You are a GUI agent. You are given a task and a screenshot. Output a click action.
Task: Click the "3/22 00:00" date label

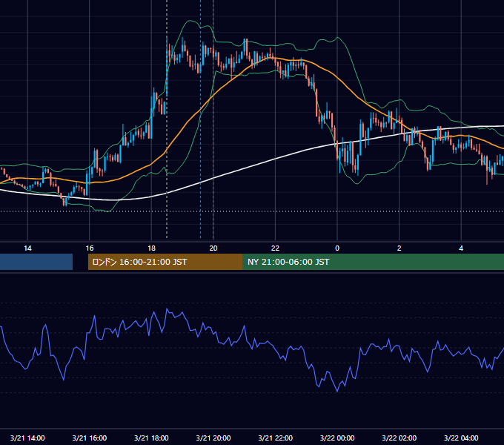point(337,438)
